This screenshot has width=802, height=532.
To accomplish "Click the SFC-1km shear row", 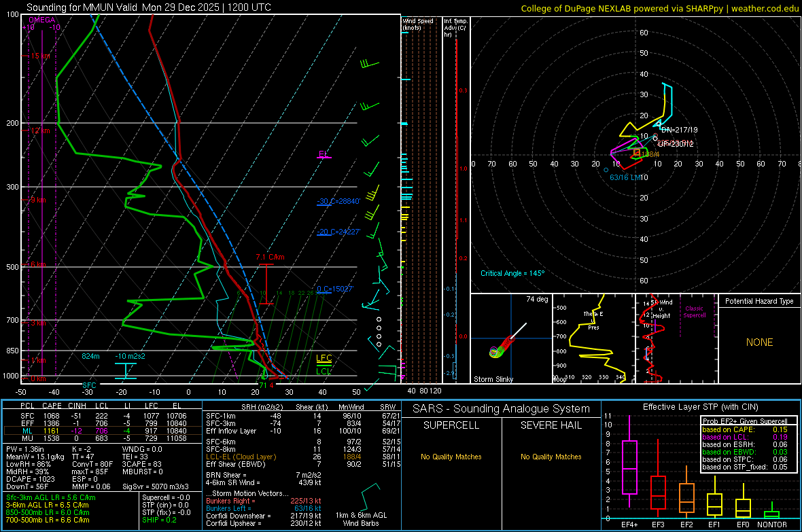I will click(x=303, y=416).
